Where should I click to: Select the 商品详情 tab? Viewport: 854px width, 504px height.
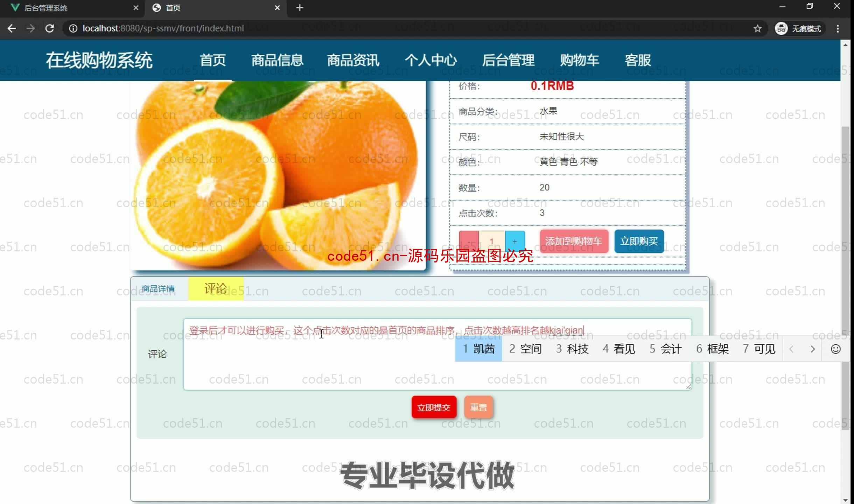(158, 289)
